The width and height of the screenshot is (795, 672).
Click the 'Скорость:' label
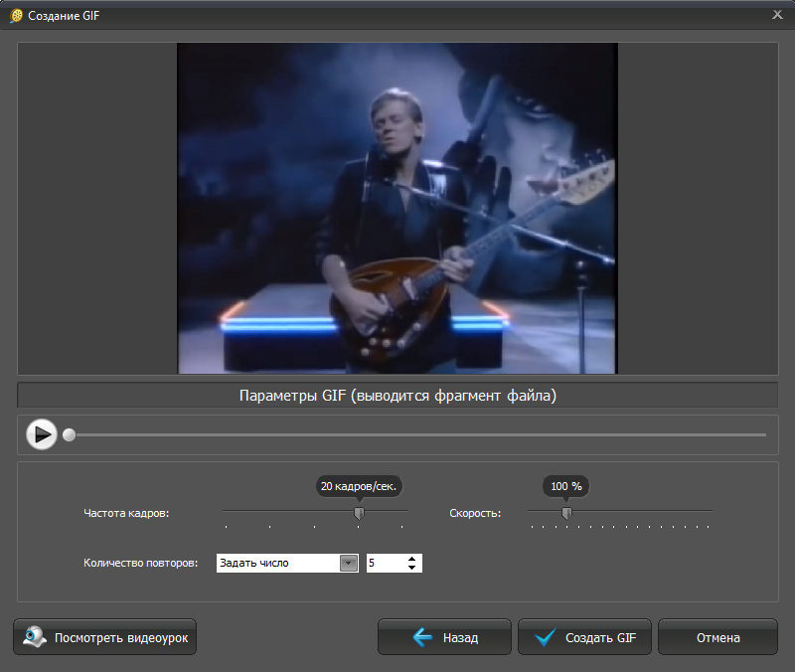coord(475,513)
